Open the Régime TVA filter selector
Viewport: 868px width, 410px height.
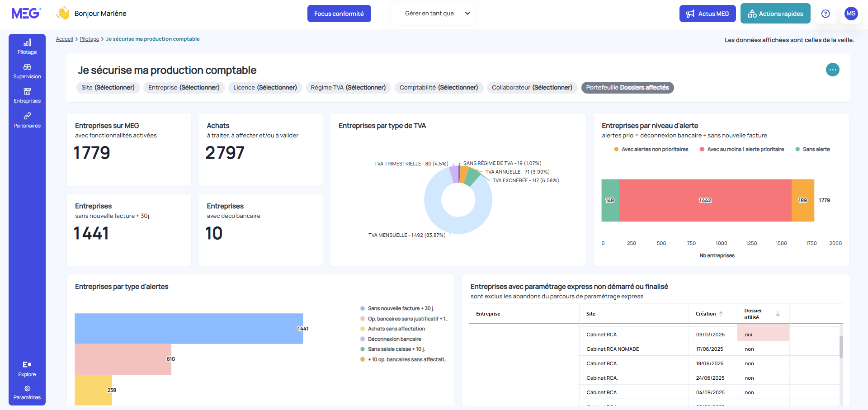[x=348, y=88]
